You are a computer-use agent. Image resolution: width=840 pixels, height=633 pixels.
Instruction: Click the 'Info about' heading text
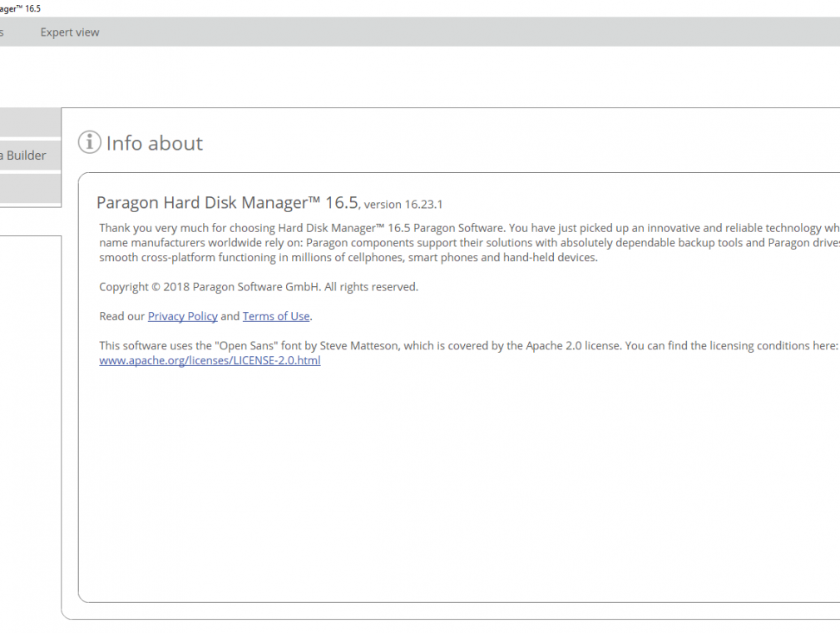coord(155,143)
